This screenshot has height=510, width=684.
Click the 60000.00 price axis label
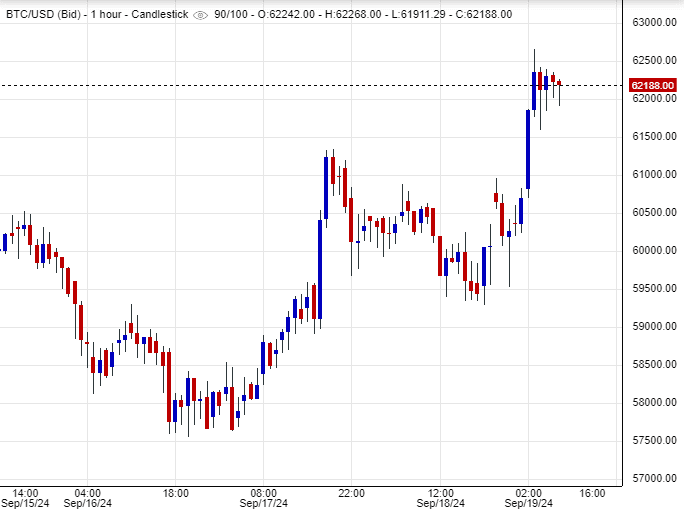(x=654, y=250)
